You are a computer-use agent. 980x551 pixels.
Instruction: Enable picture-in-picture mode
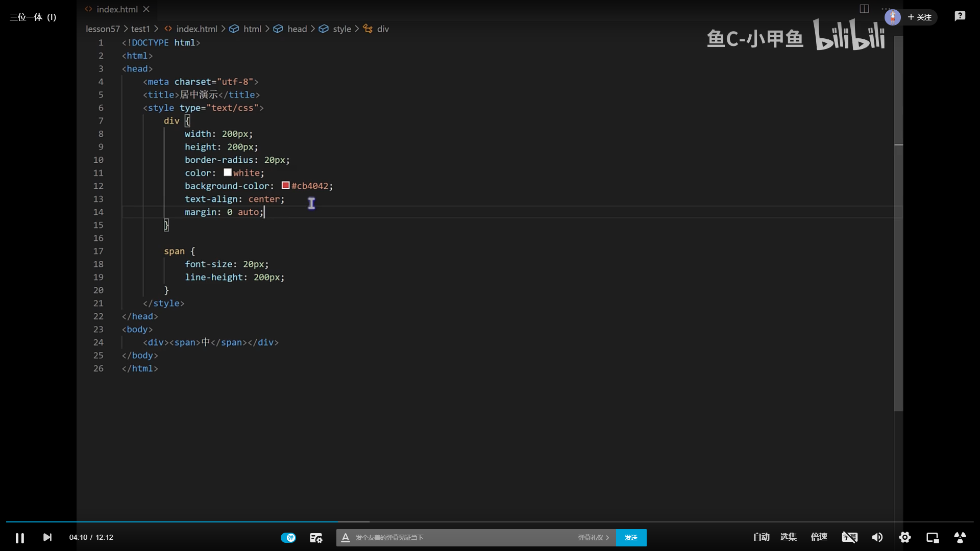click(933, 537)
